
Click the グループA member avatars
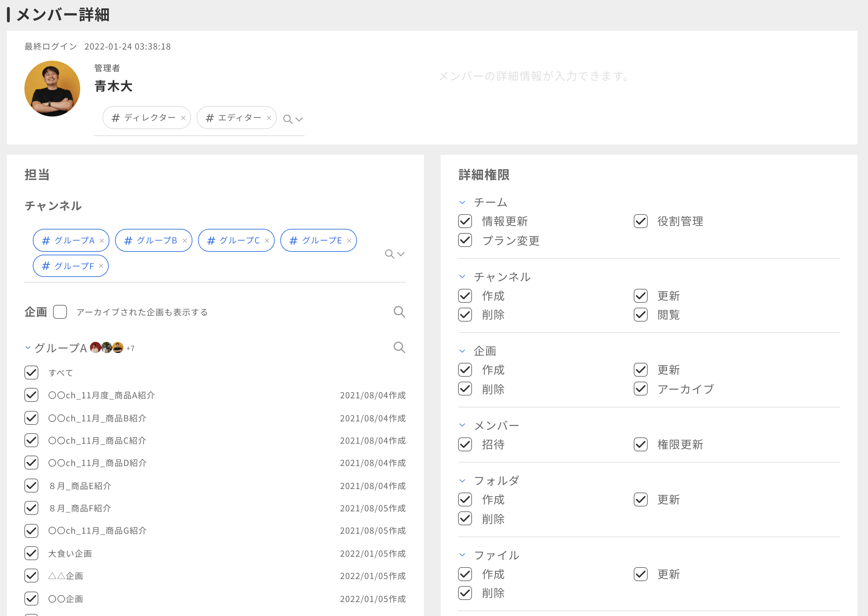[x=107, y=347]
